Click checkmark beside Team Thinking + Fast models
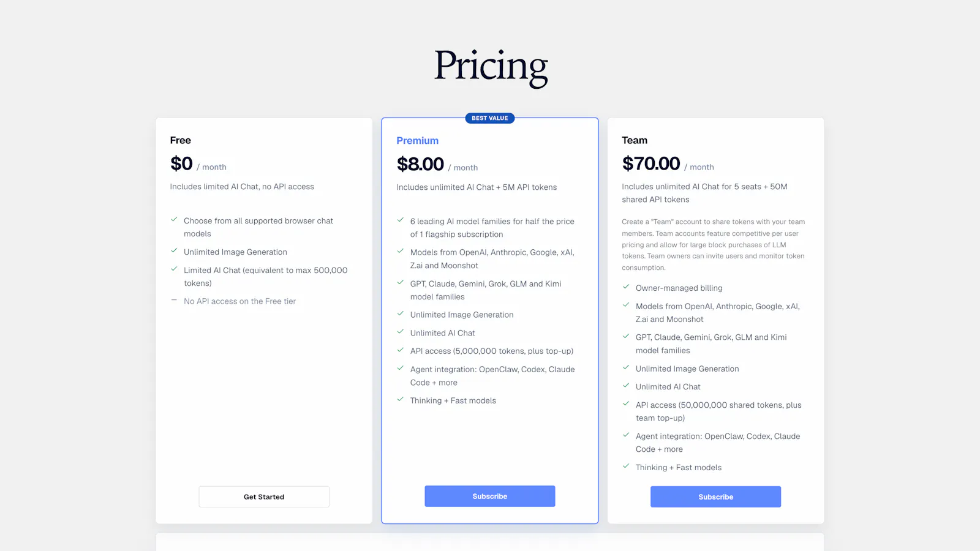Image resolution: width=980 pixels, height=551 pixels. tap(626, 466)
